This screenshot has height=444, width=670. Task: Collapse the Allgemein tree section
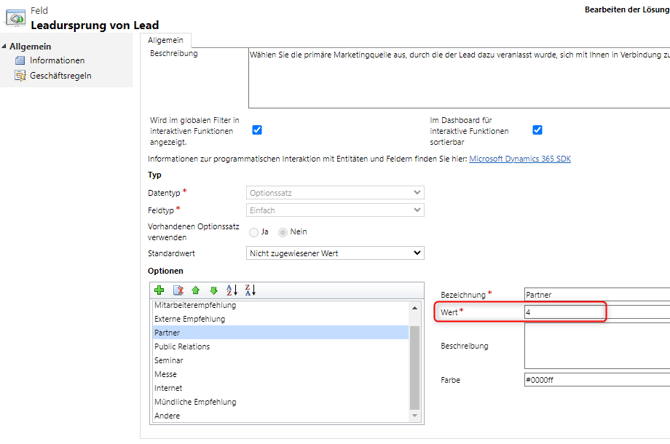(4, 46)
